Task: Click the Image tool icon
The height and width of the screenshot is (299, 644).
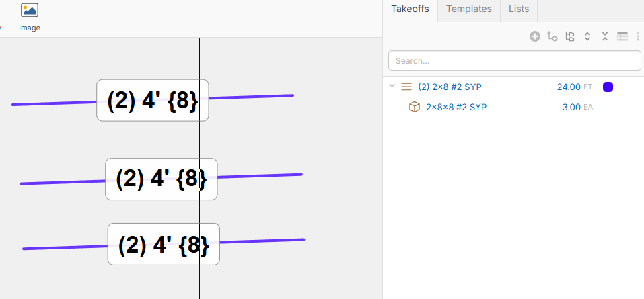Action: (x=30, y=10)
